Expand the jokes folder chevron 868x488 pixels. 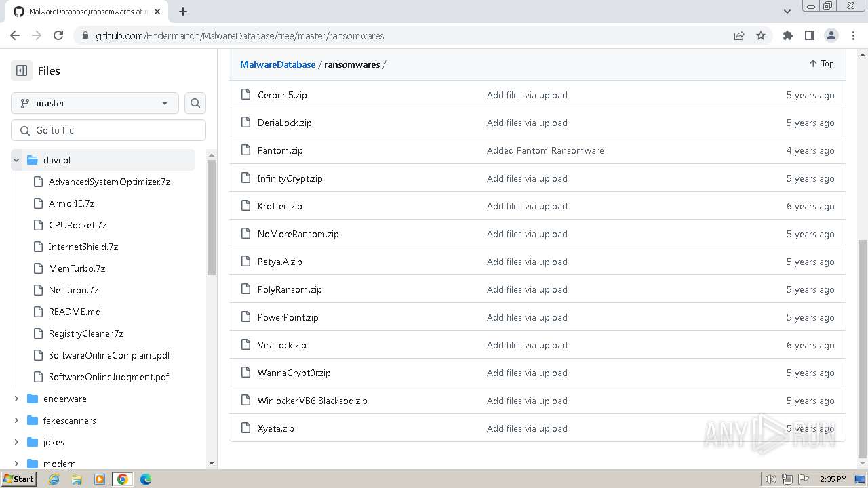point(16,442)
